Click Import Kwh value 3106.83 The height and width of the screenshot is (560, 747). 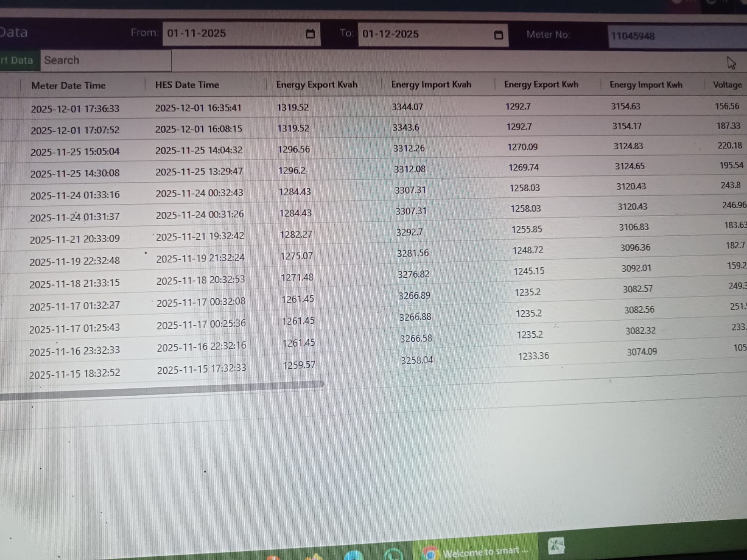(634, 227)
